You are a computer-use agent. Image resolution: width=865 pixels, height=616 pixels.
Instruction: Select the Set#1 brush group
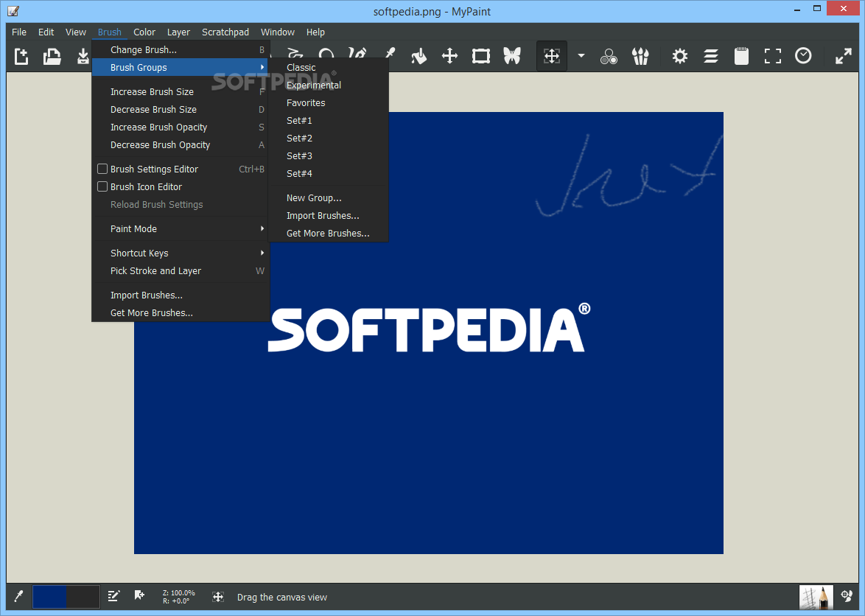tap(329, 120)
